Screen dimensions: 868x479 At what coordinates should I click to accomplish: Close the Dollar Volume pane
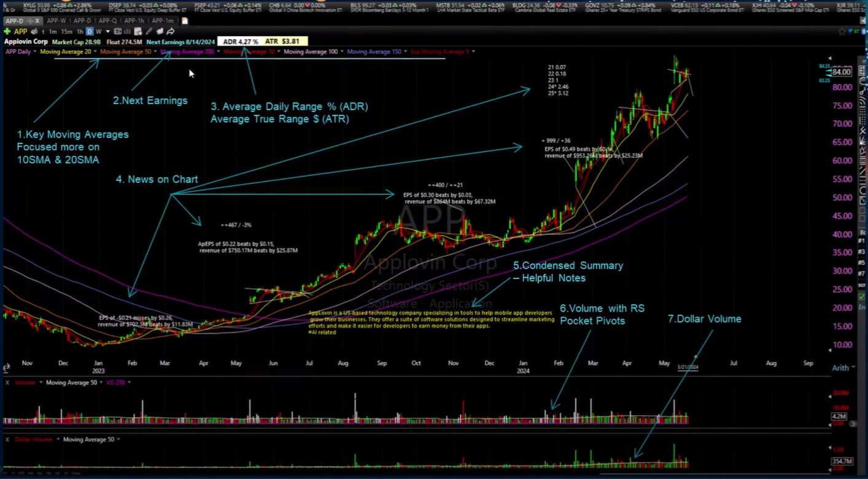(7, 440)
